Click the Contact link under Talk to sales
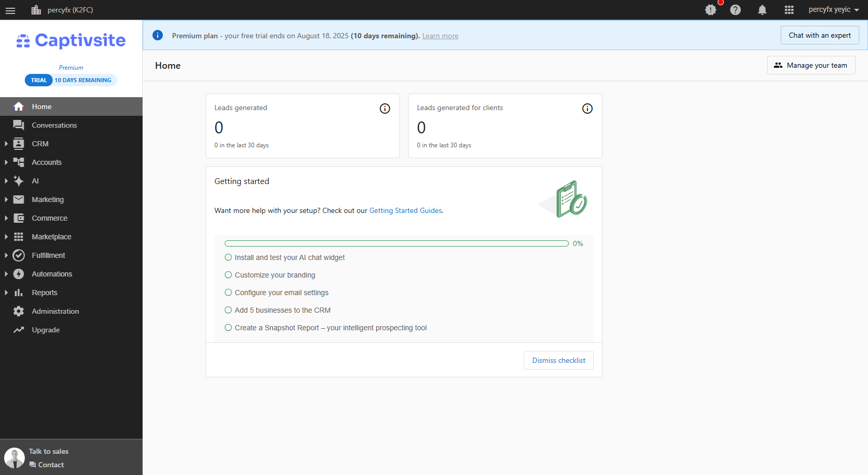 coord(47,465)
